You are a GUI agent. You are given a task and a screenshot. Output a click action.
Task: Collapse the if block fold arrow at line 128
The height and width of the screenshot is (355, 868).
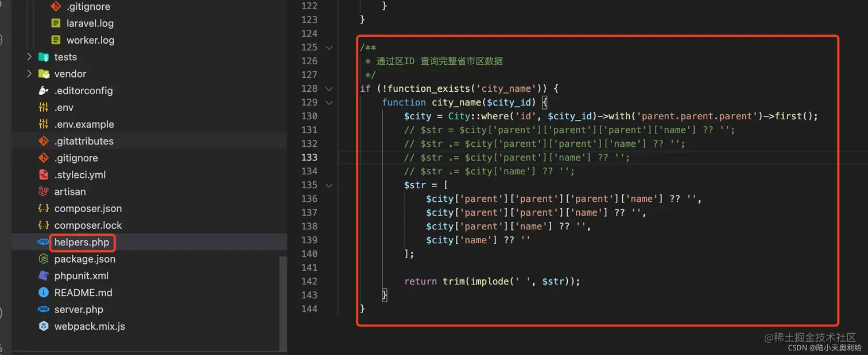coord(329,88)
